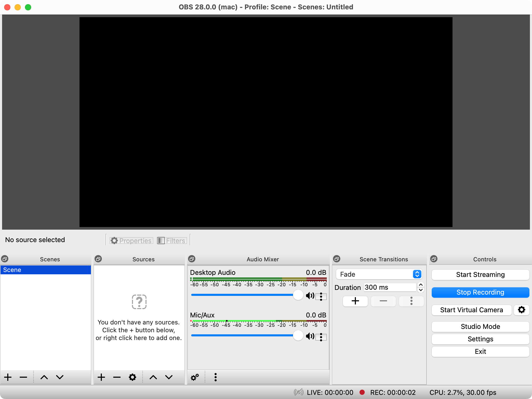Screen dimensions: 532x399
Task: Open the Audio Mixer options menu dots
Action: point(215,377)
